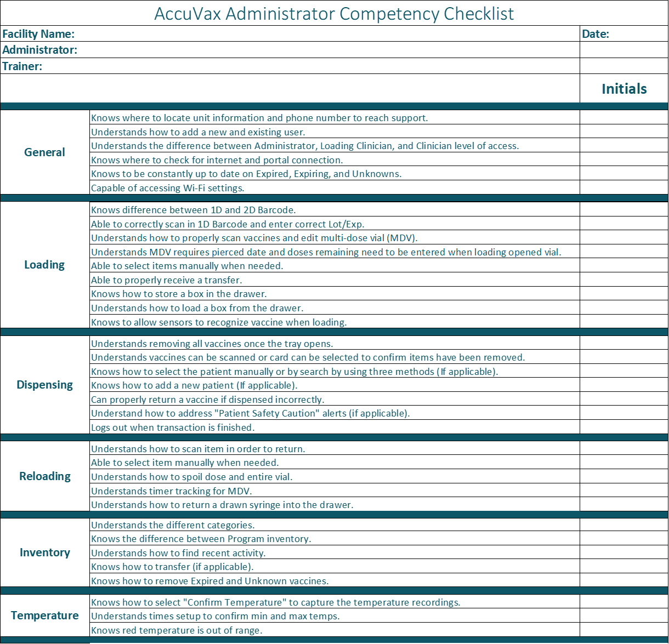Click 'Patient Safety Caution alerts' row

[334, 413]
